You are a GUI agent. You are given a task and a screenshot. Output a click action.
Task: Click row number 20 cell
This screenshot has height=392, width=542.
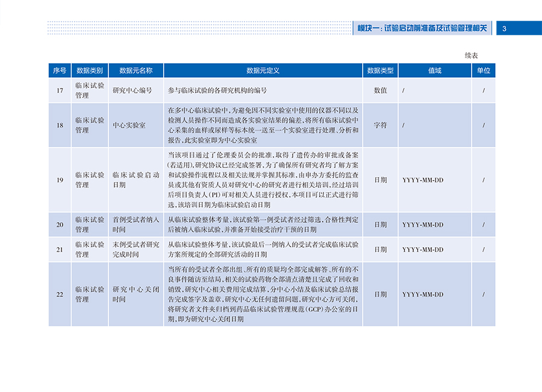(x=60, y=225)
